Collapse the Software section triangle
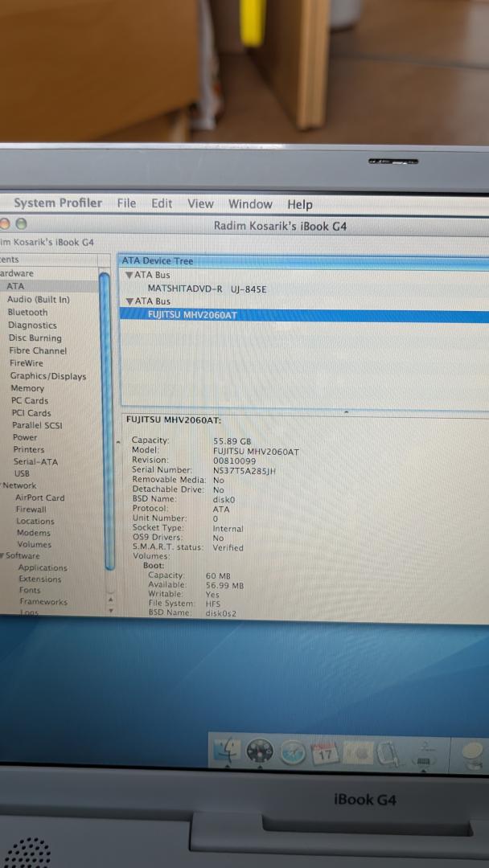 tap(2, 555)
